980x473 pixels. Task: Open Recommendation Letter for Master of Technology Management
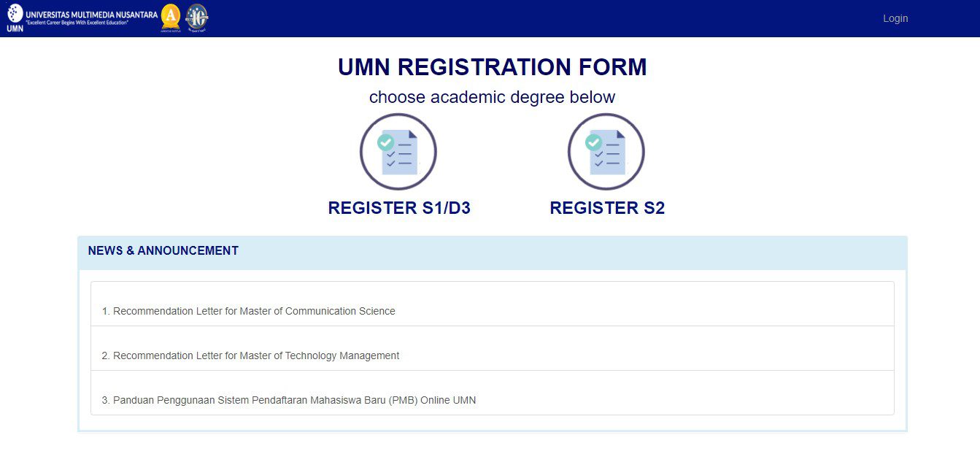256,355
